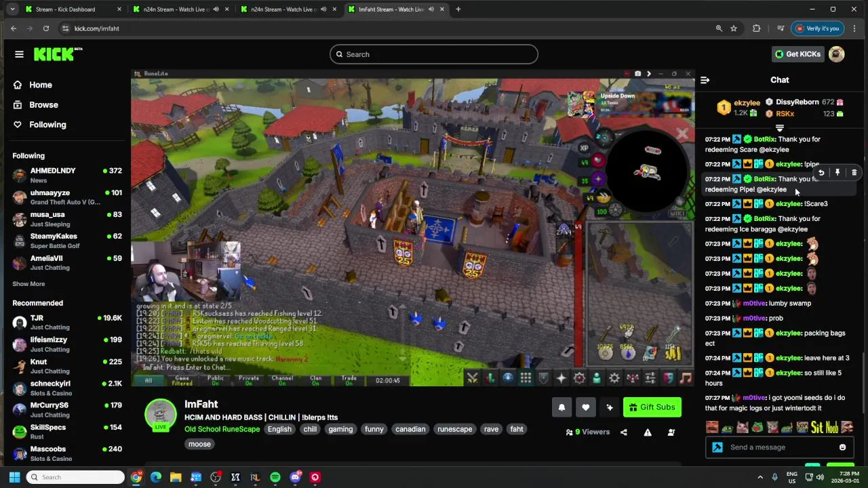The height and width of the screenshot is (488, 868).
Task: Open schneckyirl recommended channel
Action: click(x=66, y=388)
